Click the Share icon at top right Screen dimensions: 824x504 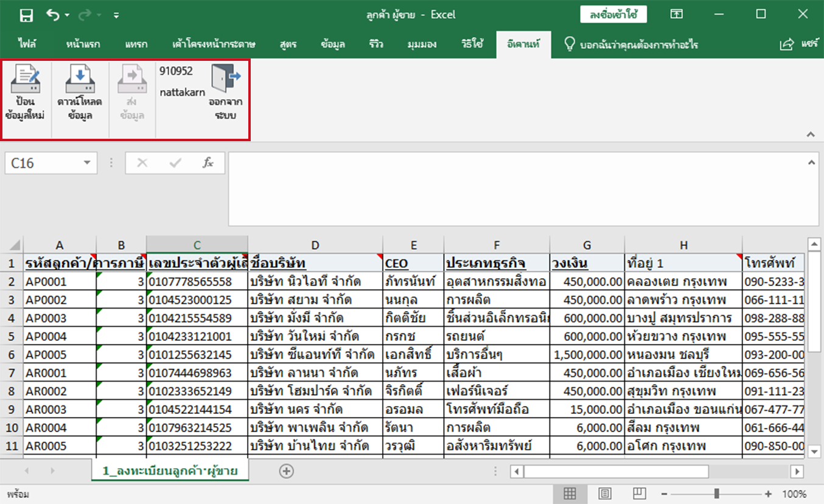(787, 44)
